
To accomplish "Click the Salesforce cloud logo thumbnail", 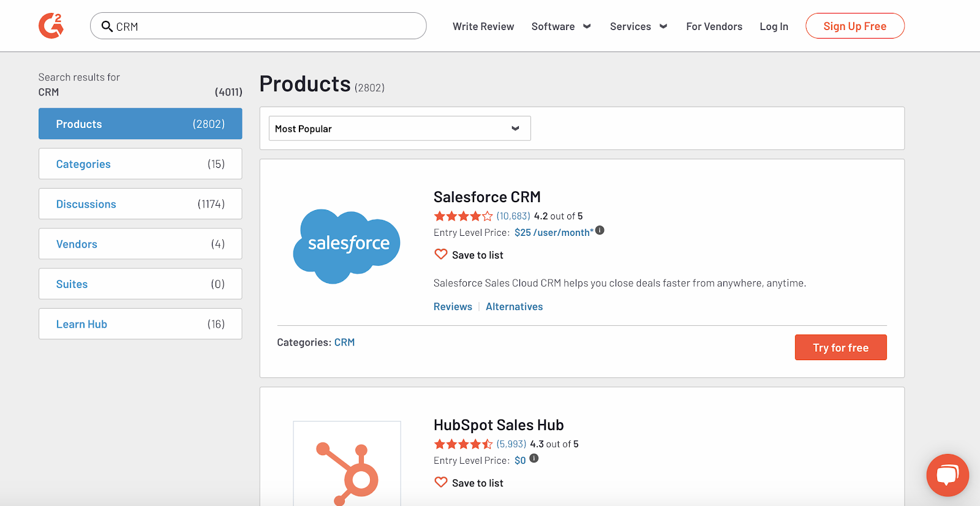I will coord(347,246).
